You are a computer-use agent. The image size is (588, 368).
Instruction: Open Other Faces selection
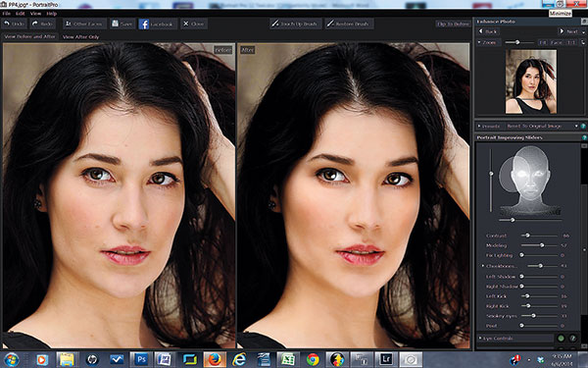point(84,24)
